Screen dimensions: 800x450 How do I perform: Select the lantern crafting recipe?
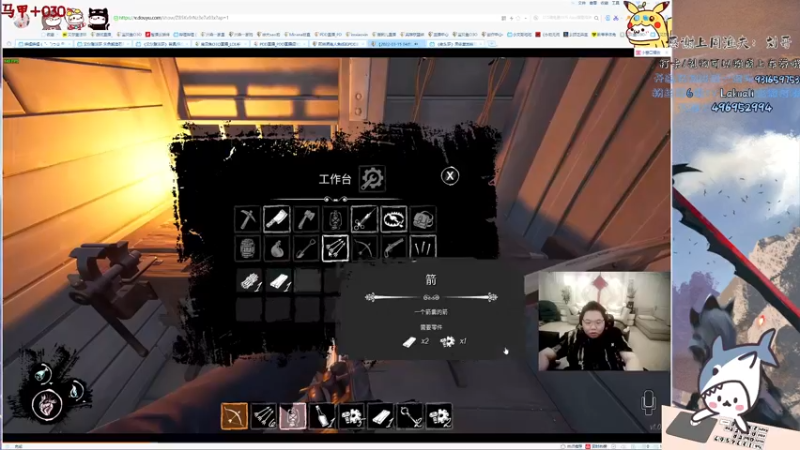click(335, 219)
